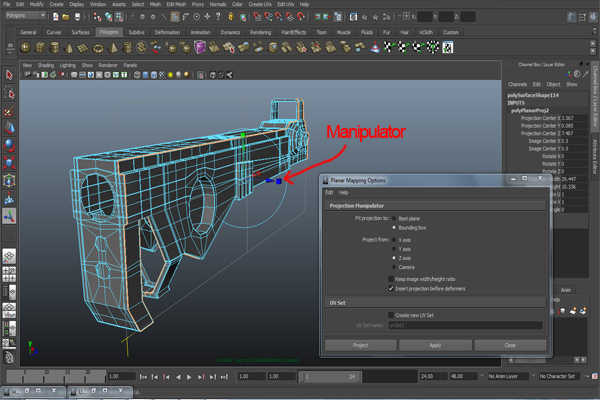Click the Open Scene folder icon
Screen dimensions: 600x400
tap(66, 16)
